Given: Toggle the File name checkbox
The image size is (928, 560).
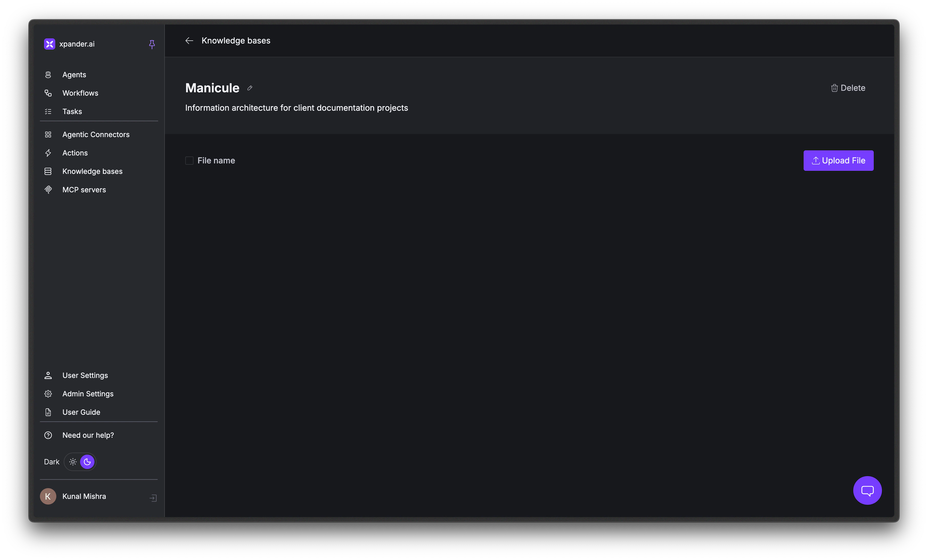Looking at the screenshot, I should pyautogui.click(x=189, y=160).
